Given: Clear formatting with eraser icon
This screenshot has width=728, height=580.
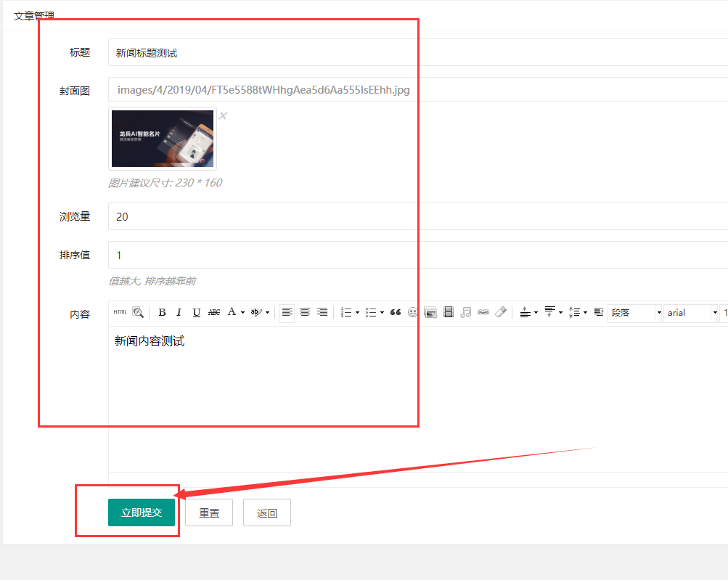Looking at the screenshot, I should (501, 312).
